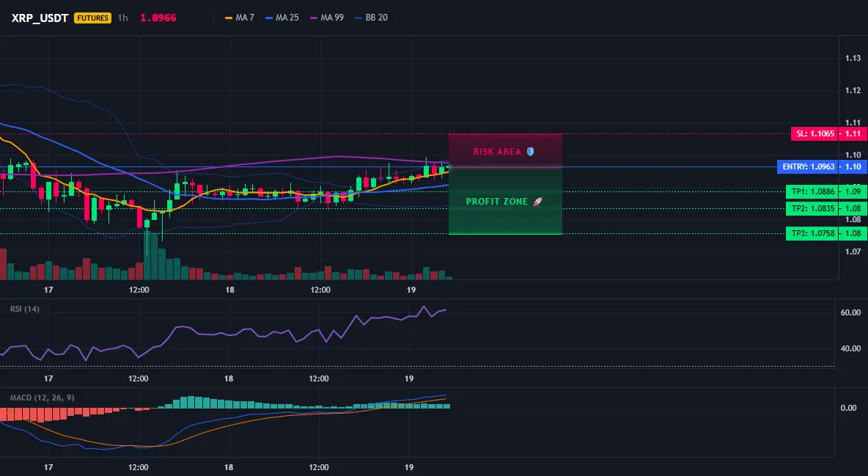This screenshot has height=476, width=868.
Task: Click the 1.13 price axis label
Action: click(x=853, y=58)
